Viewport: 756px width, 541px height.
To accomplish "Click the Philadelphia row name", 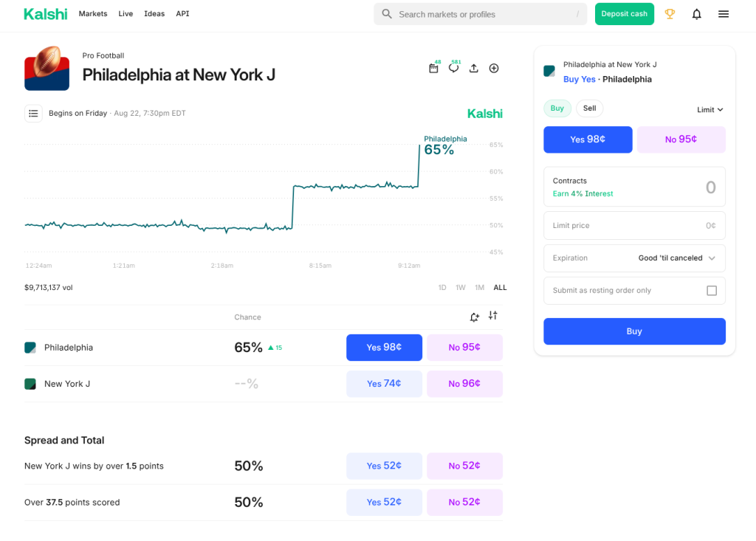I will coord(69,348).
